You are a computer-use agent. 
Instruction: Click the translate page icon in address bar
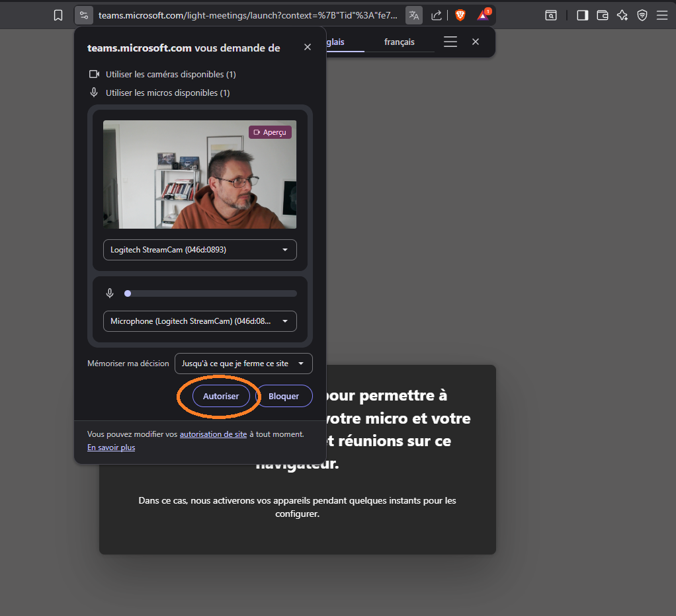click(x=414, y=15)
